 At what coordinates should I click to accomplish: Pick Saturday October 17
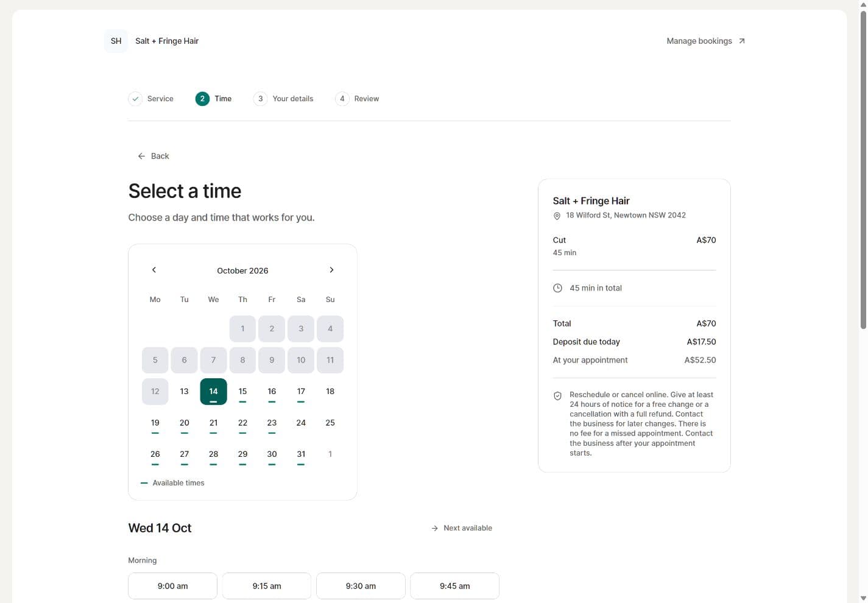(x=301, y=392)
